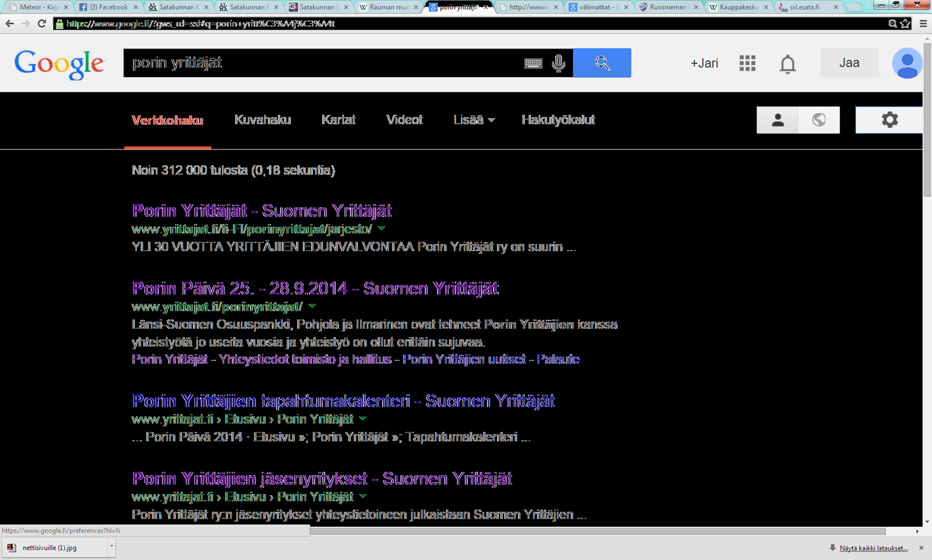
Task: Switch to the Rauman mun browser tab
Action: pyautogui.click(x=388, y=7)
